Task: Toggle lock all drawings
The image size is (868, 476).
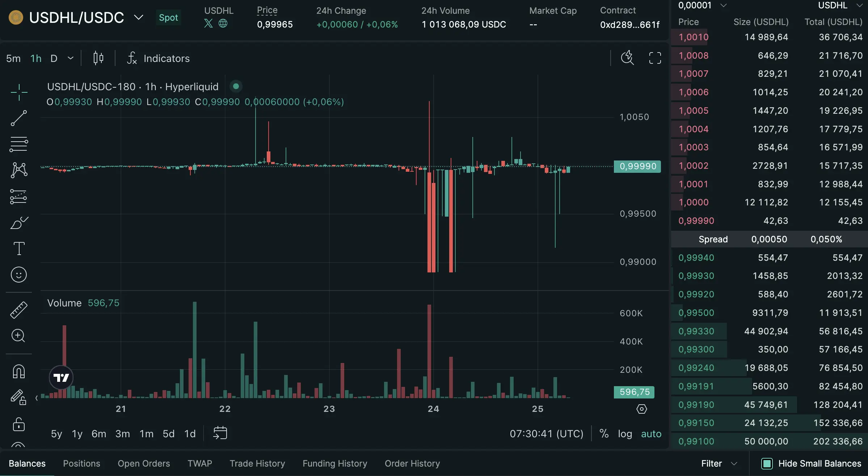Action: pyautogui.click(x=19, y=424)
